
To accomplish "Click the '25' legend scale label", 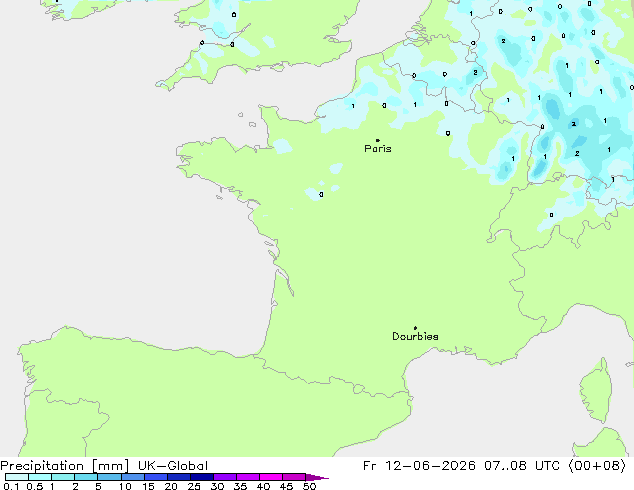I will pyautogui.click(x=194, y=486).
